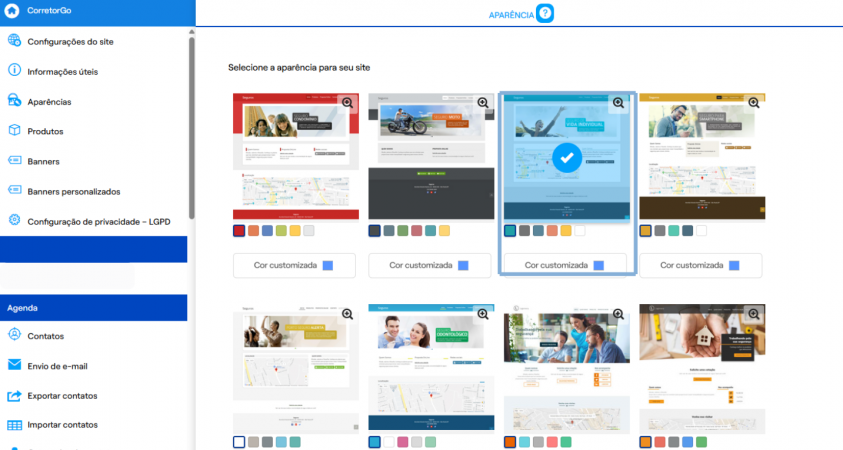843x450 pixels.
Task: Click the Banners personalizados icon
Action: click(x=15, y=190)
